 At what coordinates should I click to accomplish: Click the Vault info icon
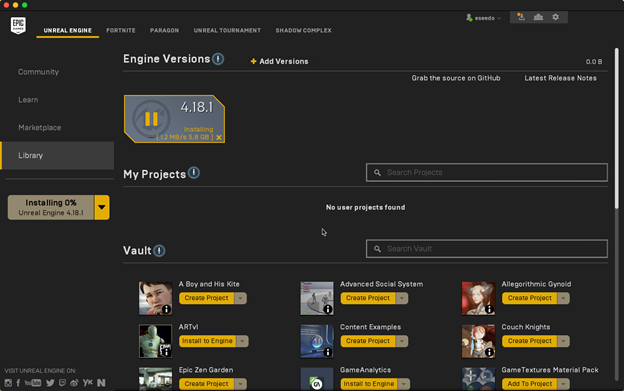point(159,251)
